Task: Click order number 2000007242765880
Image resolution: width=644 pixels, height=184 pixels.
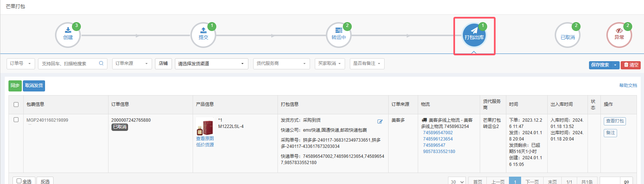Action: coord(131,120)
